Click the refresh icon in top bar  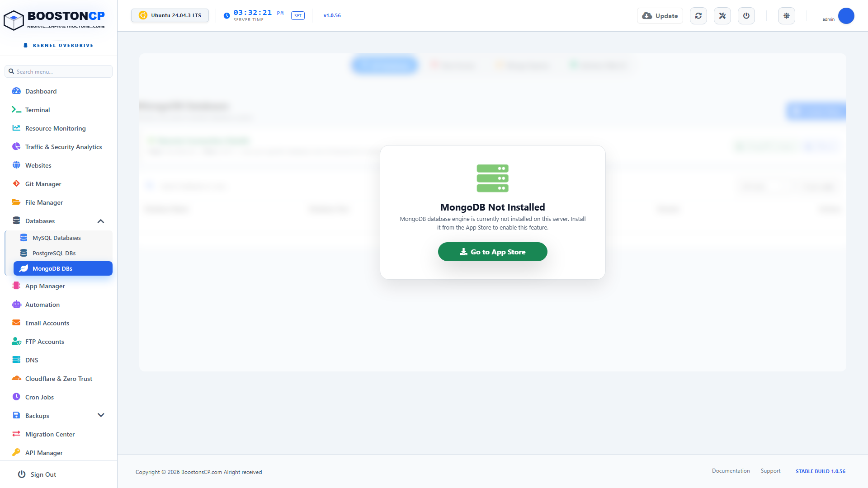click(698, 16)
